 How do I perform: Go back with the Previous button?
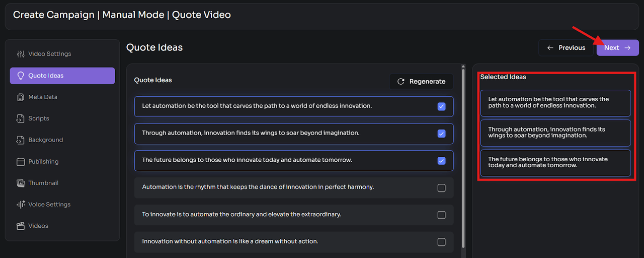point(567,48)
